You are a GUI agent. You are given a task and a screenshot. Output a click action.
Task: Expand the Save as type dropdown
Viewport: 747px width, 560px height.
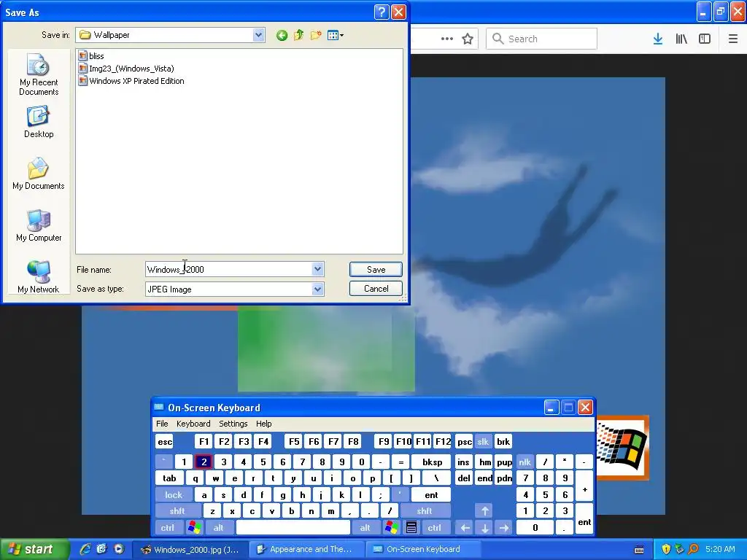click(318, 289)
